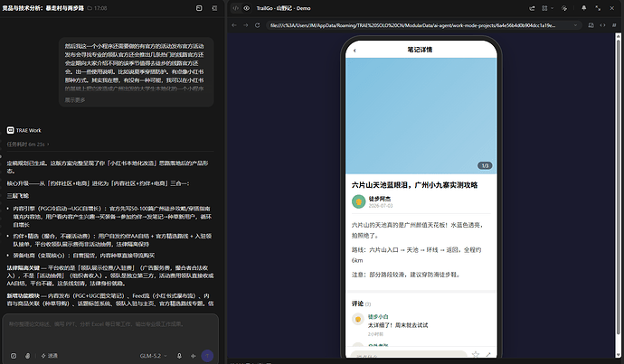Select the 1/3 image counter badge
Image resolution: width=624 pixels, height=364 pixels.
[x=485, y=165]
